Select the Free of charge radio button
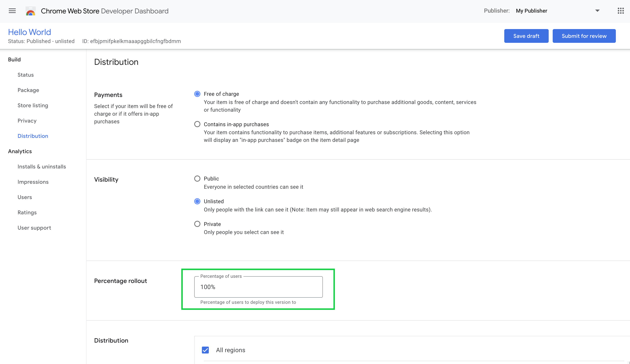Viewport: 630px width, 364px height. pos(197,94)
